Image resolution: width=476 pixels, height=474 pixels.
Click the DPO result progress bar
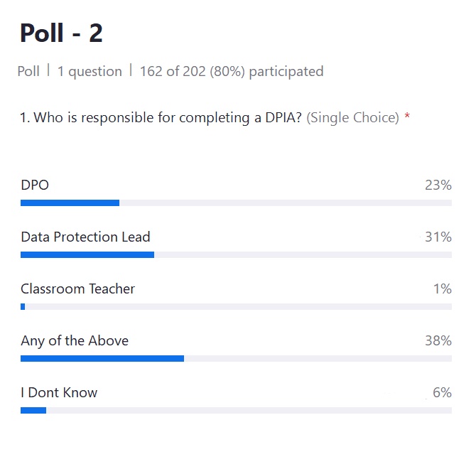(x=236, y=203)
